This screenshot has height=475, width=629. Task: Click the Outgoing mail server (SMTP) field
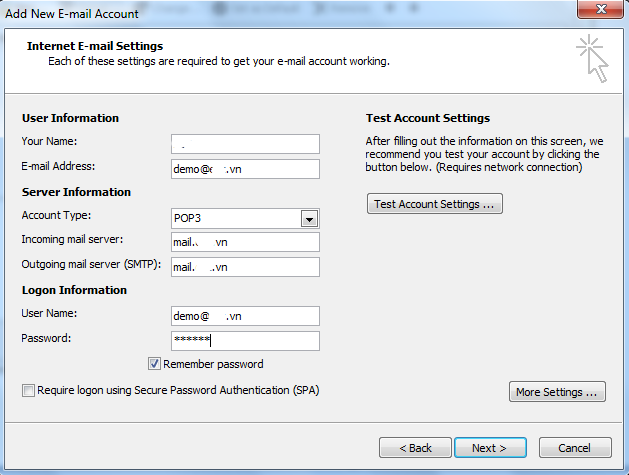[x=245, y=267]
